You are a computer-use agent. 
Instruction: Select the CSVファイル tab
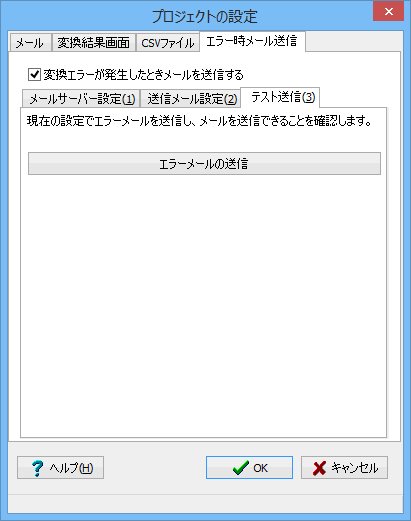coord(168,43)
